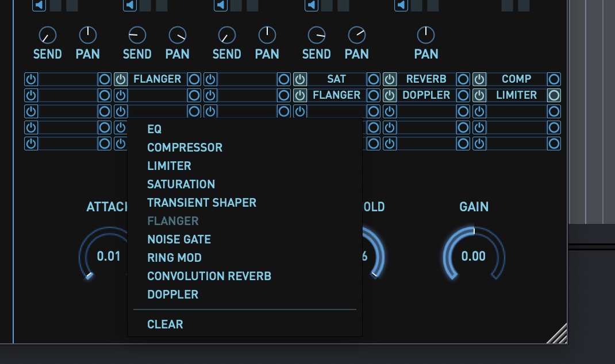Image resolution: width=615 pixels, height=364 pixels.
Task: Open the DOPPLER effect slot selector
Action: (426, 95)
